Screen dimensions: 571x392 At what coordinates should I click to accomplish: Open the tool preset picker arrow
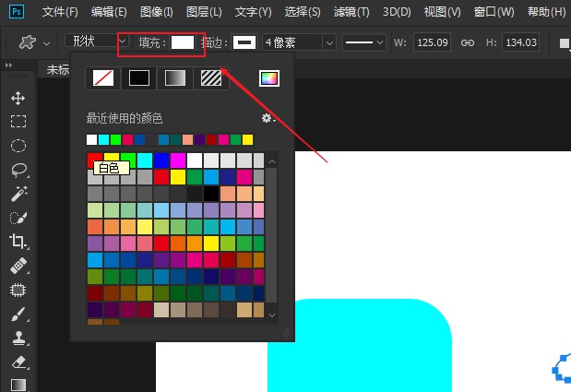click(46, 43)
